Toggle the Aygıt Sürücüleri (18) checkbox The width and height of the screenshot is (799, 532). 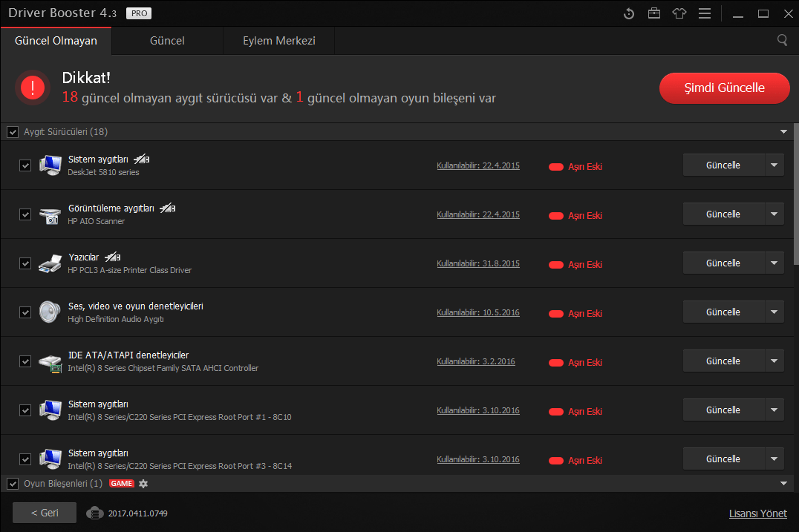[13, 132]
